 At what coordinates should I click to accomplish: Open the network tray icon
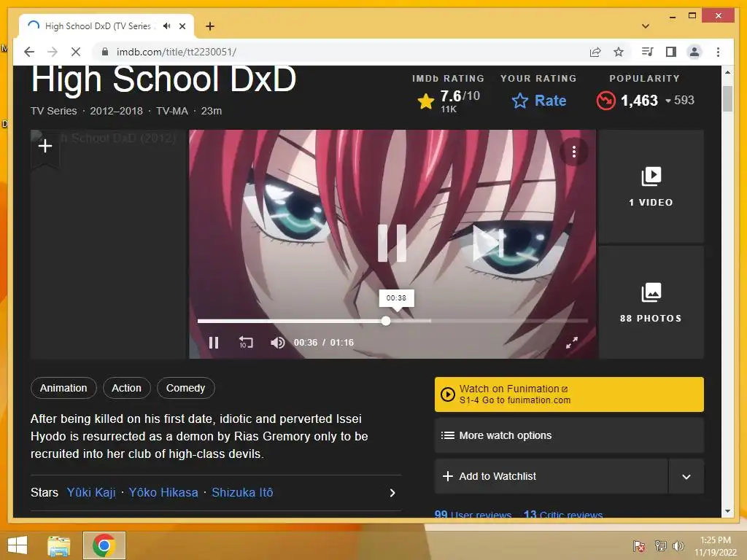[660, 545]
